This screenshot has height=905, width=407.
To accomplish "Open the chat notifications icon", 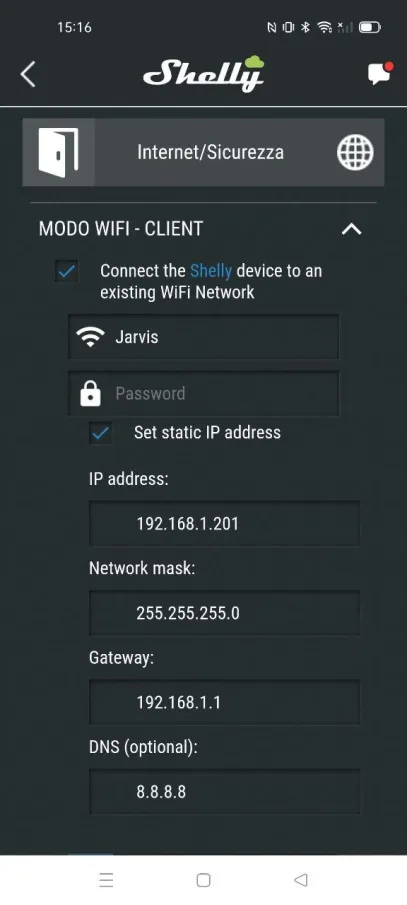I will (x=380, y=73).
